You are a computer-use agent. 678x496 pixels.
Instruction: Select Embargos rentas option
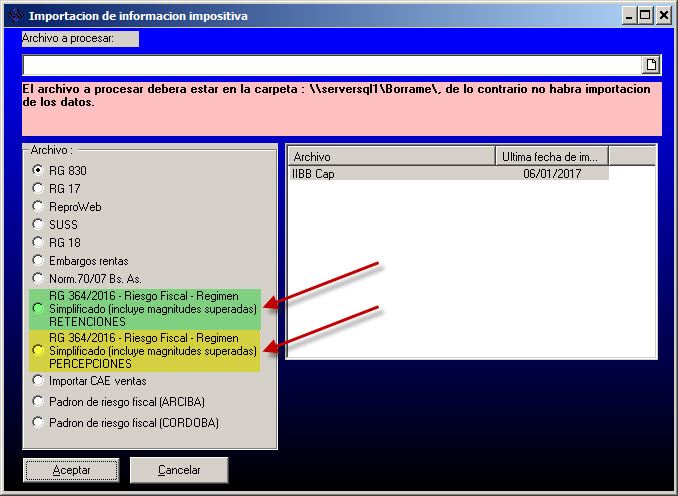[x=39, y=260]
